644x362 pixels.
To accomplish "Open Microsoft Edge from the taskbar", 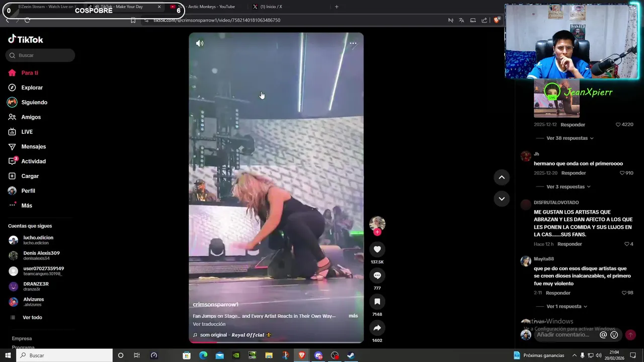I will point(203,355).
